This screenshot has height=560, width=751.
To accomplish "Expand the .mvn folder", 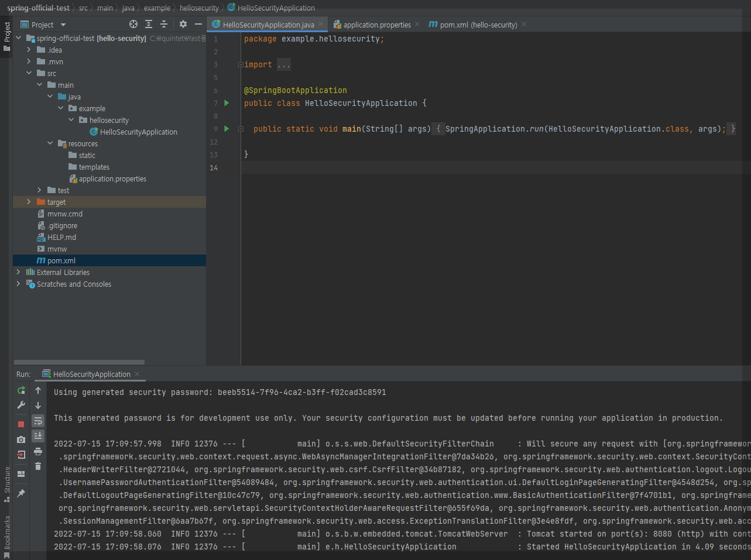I will [x=29, y=61].
